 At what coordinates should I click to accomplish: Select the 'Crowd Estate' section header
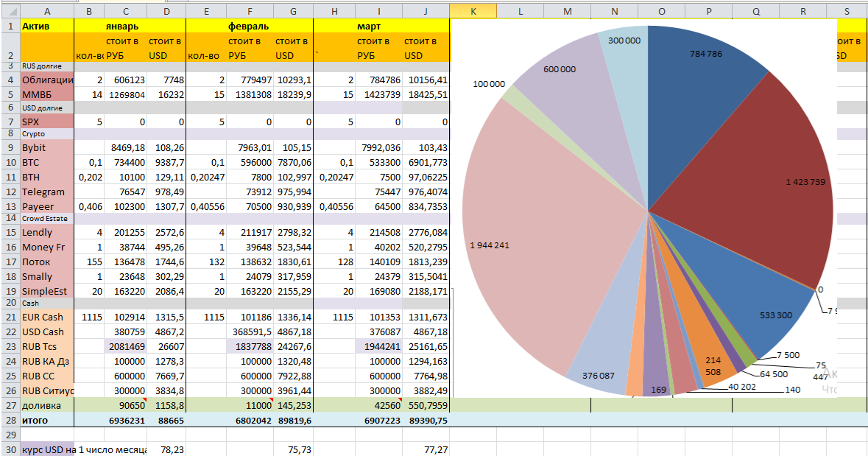tap(47, 218)
